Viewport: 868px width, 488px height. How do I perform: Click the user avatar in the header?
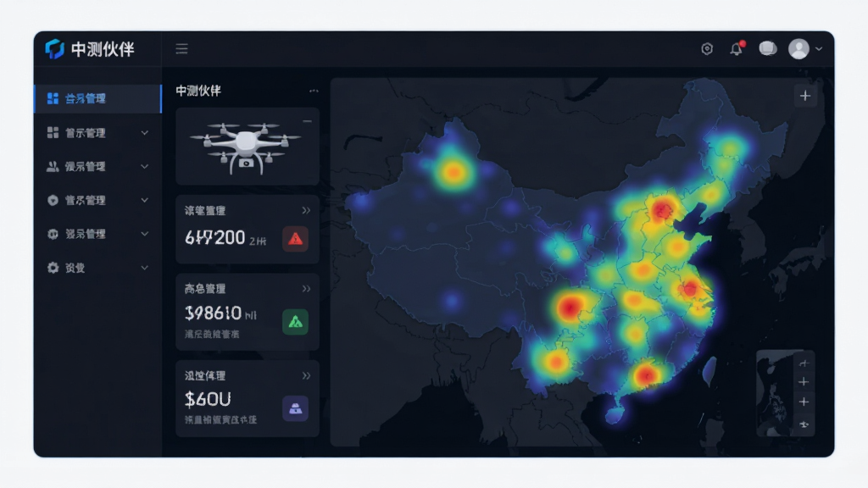[798, 48]
